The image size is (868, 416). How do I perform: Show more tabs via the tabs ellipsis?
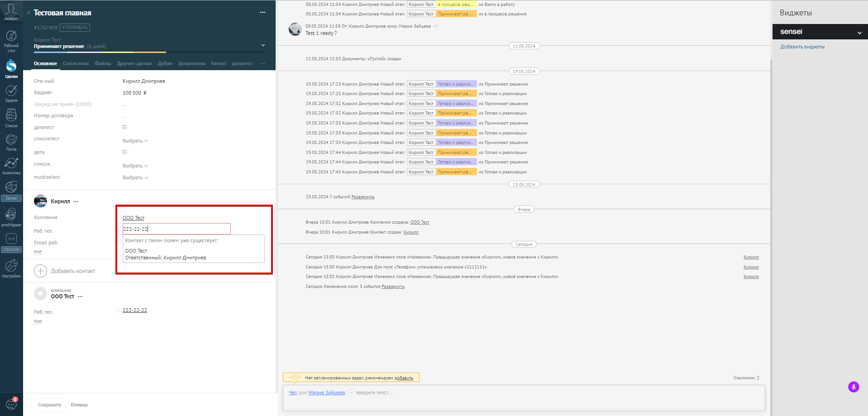[262, 63]
